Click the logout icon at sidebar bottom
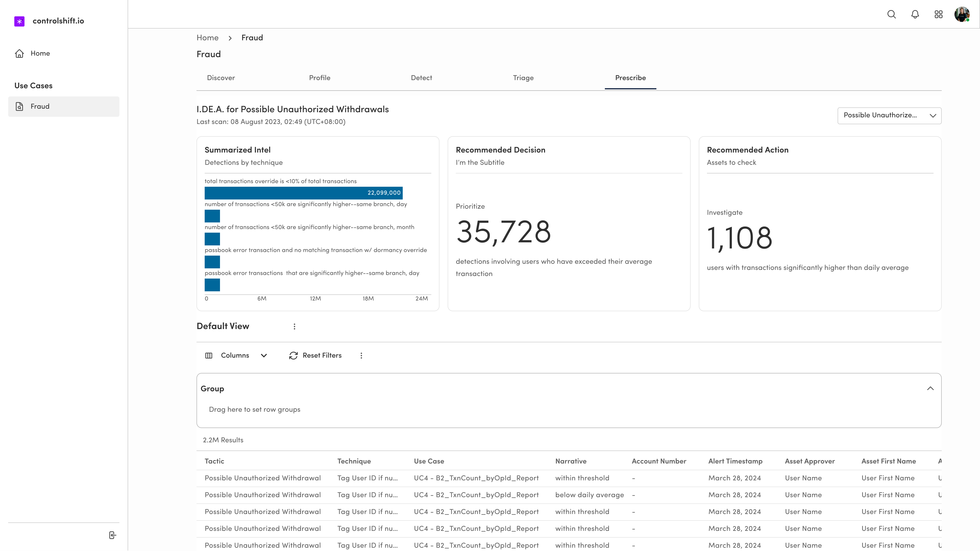The height and width of the screenshot is (551, 980). [113, 535]
